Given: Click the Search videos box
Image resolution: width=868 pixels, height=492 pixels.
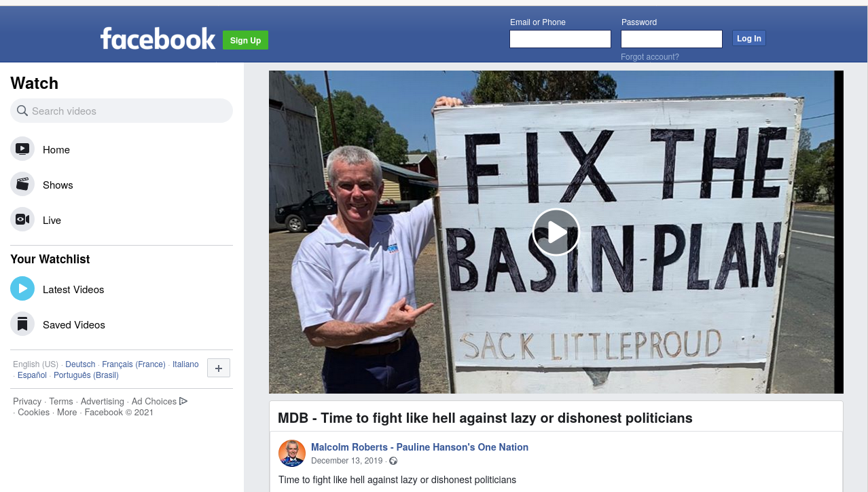Looking at the screenshot, I should coord(122,111).
